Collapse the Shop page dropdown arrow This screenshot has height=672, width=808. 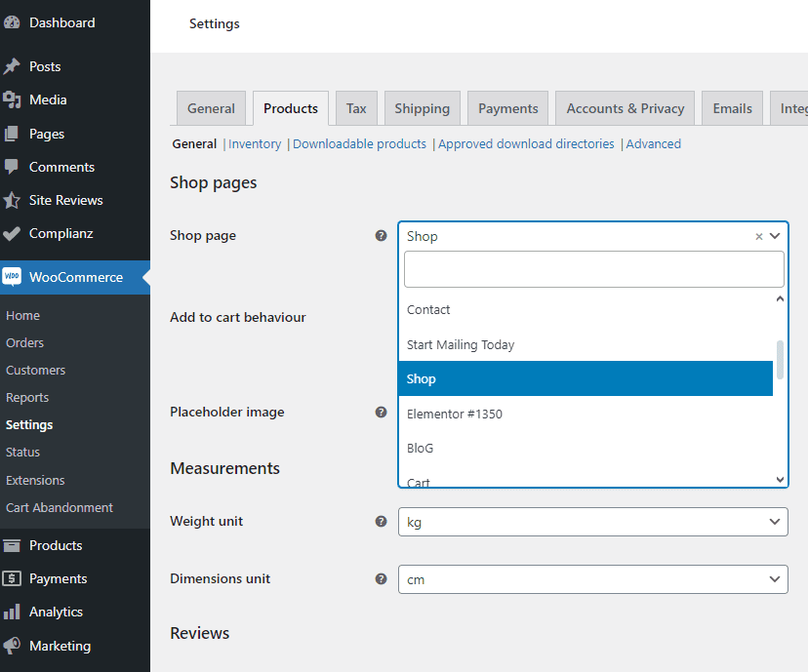[x=775, y=236]
